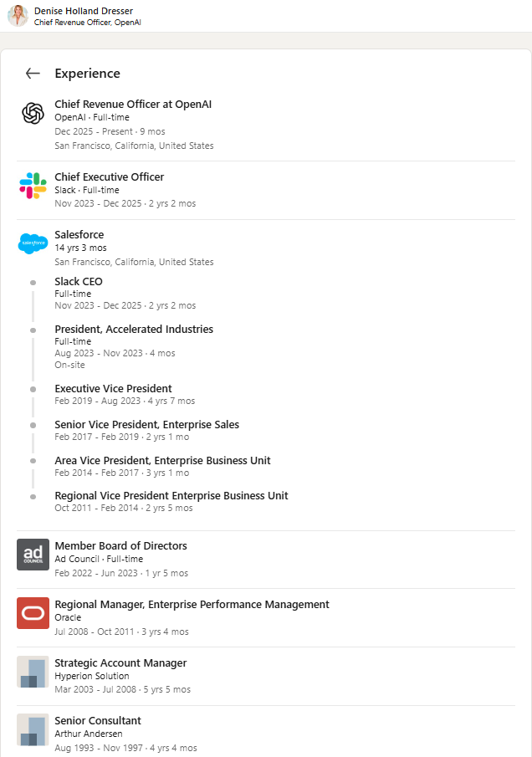This screenshot has height=757, width=532.
Task: Click 'Dec 2025 - Present · 9 mos' dates
Action: [x=110, y=131]
